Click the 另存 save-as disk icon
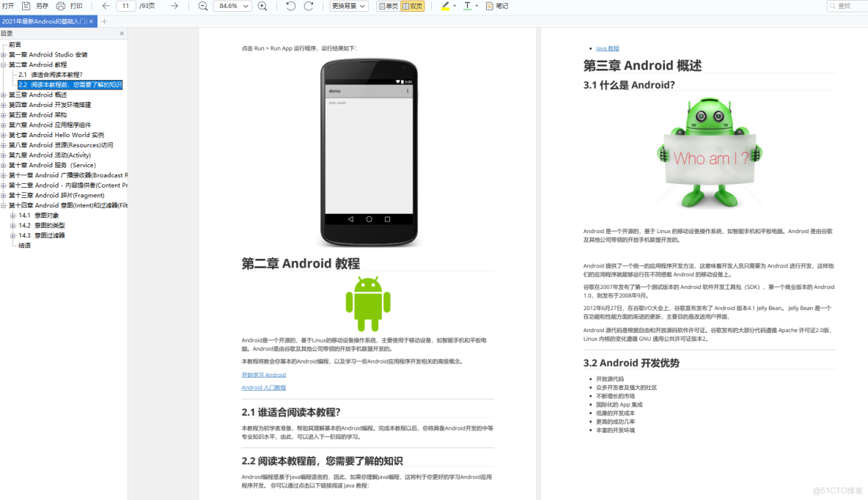This screenshot has height=500, width=868. click(26, 6)
